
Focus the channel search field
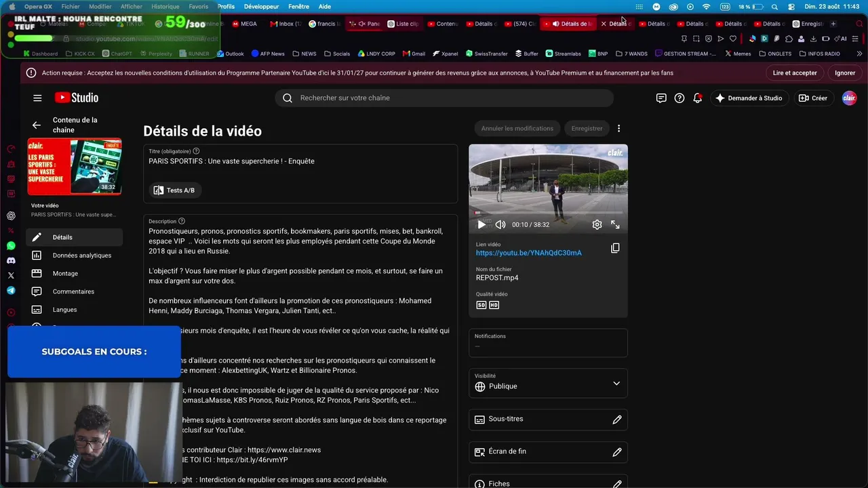pyautogui.click(x=444, y=98)
